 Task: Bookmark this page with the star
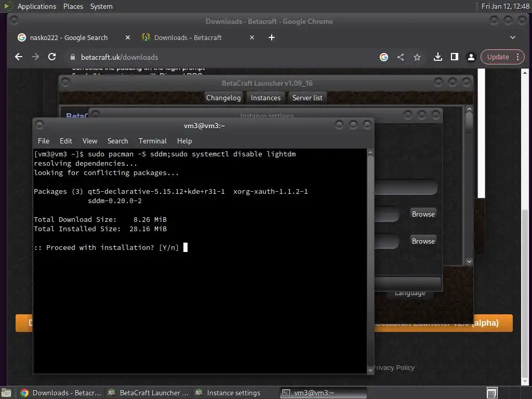(x=417, y=57)
